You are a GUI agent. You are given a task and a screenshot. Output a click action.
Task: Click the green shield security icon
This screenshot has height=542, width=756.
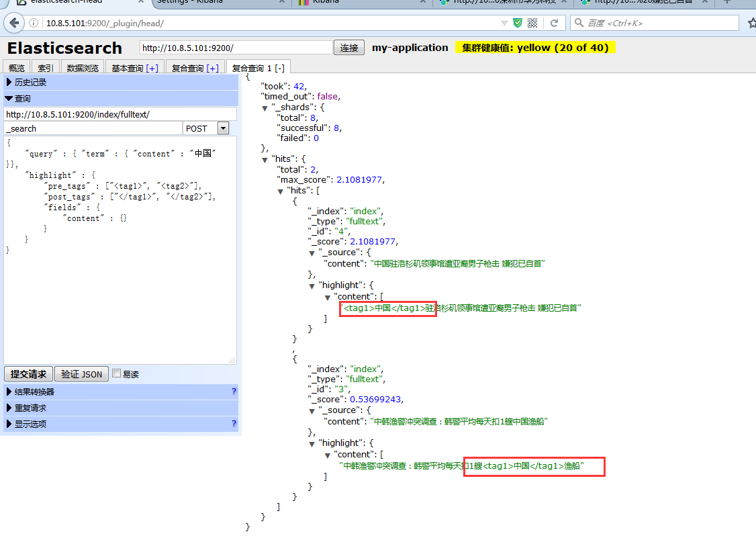(518, 23)
